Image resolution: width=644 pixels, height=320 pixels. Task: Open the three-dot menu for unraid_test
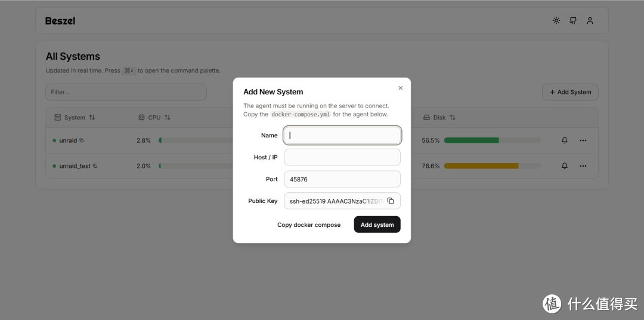point(583,166)
